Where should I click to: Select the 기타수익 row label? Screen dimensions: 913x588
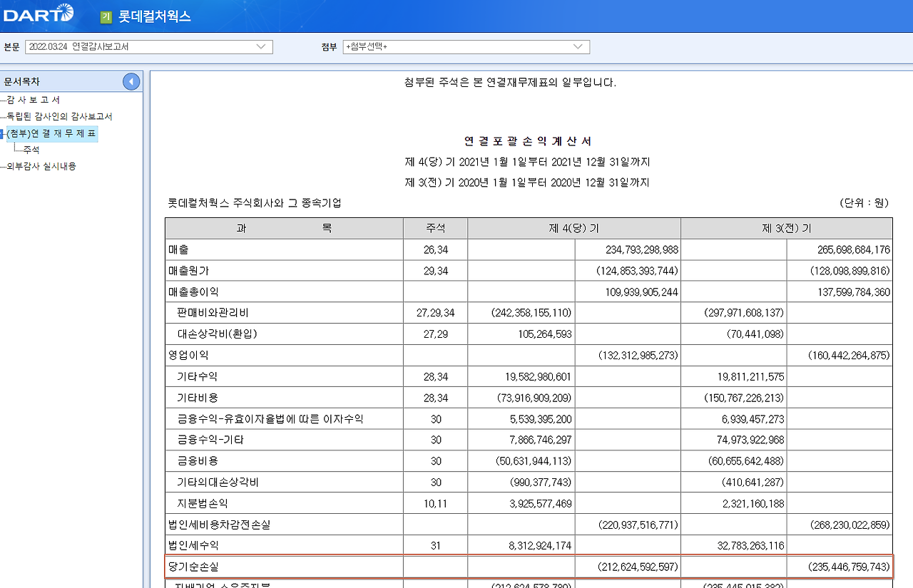pos(198,376)
